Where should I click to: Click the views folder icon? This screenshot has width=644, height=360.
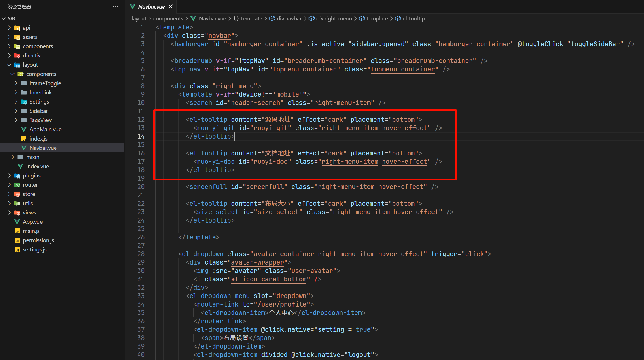(17, 212)
